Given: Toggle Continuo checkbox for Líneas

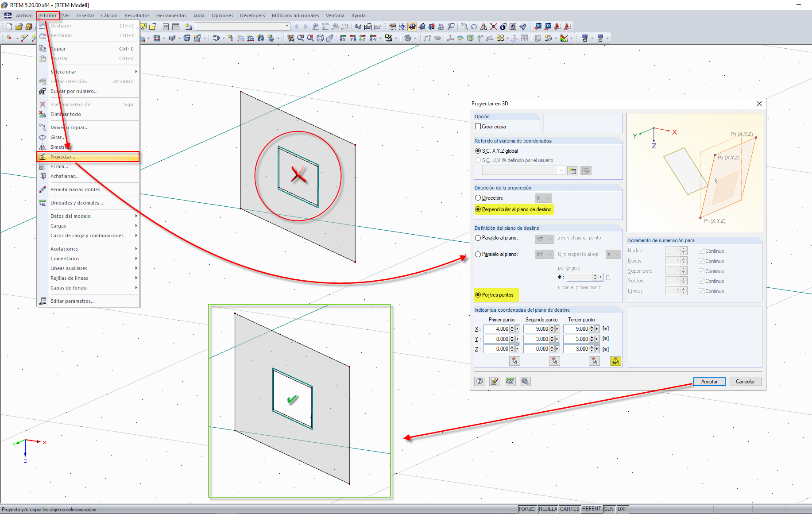Looking at the screenshot, I should coord(701,291).
